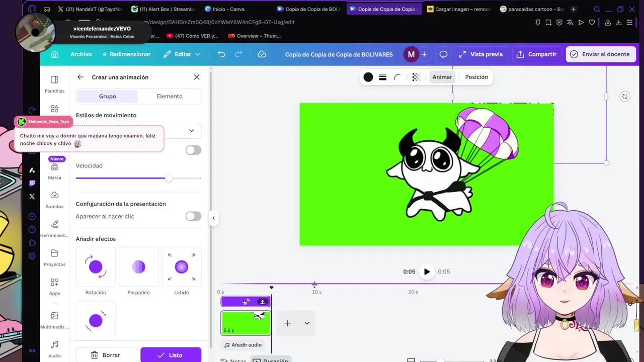Click the zoom slider handle
Screen dimensions: 644x362
[x=441, y=360]
